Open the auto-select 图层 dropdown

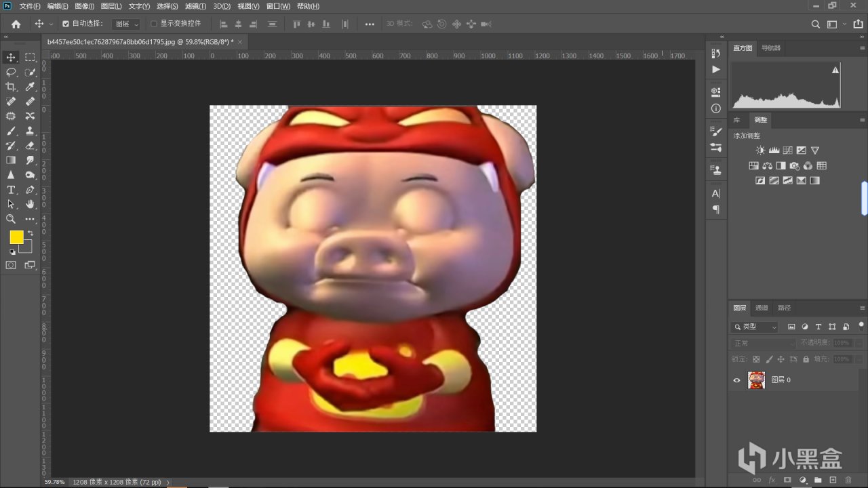(126, 24)
